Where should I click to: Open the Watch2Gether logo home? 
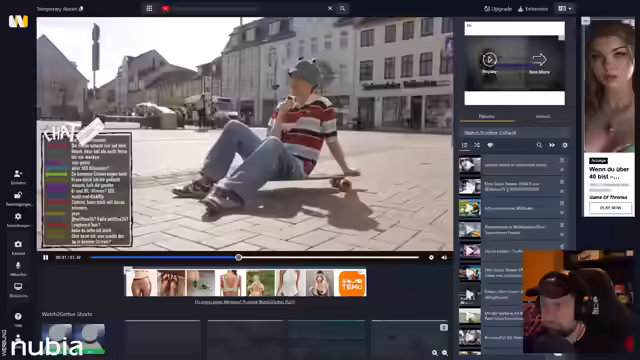(18, 21)
